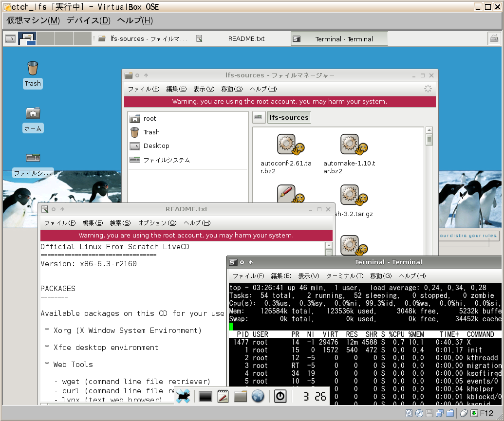
Task: Launch text editor notepad icon in panel
Action: [x=223, y=396]
